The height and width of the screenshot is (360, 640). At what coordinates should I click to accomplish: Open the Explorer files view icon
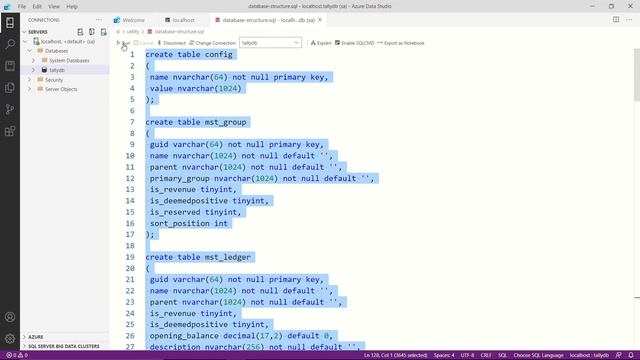pyautogui.click(x=10, y=87)
